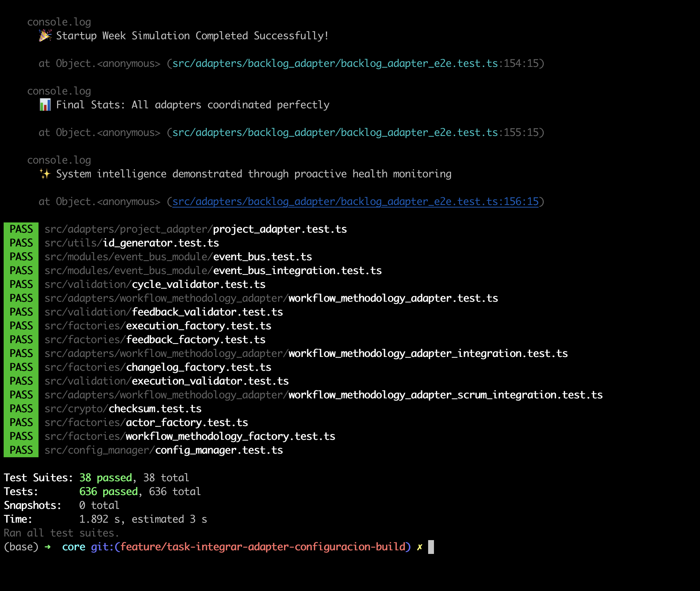
Task: Click the yellow git dirty X marker
Action: click(x=419, y=547)
